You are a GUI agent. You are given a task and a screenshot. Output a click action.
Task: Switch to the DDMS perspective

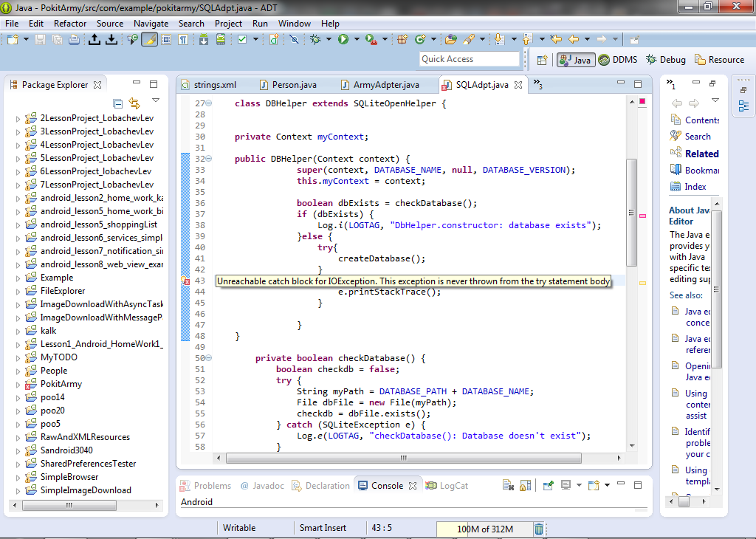618,60
